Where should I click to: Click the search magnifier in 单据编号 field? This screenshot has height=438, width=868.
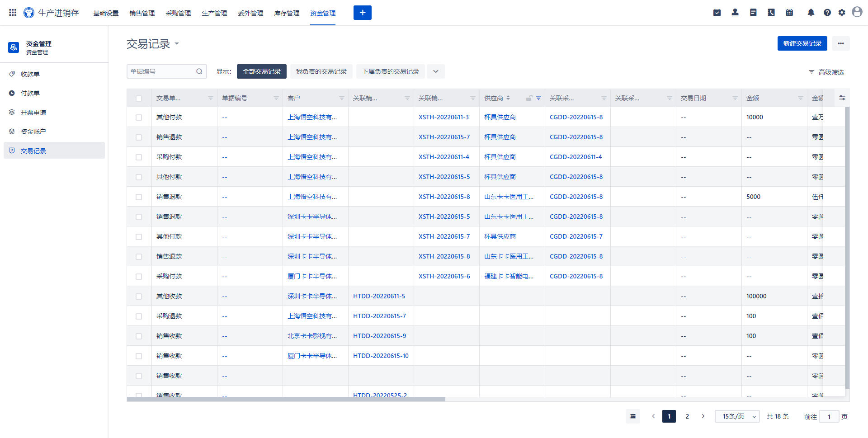[x=199, y=71]
